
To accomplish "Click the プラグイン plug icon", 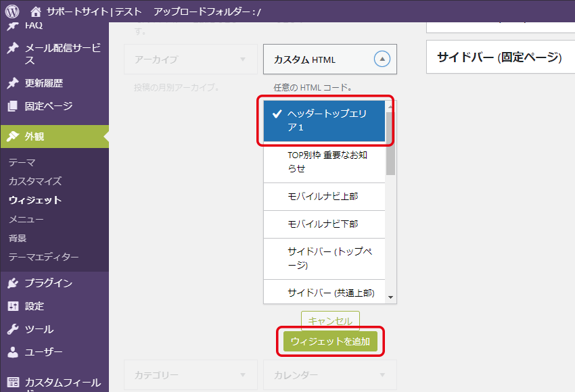I will pos(12,283).
